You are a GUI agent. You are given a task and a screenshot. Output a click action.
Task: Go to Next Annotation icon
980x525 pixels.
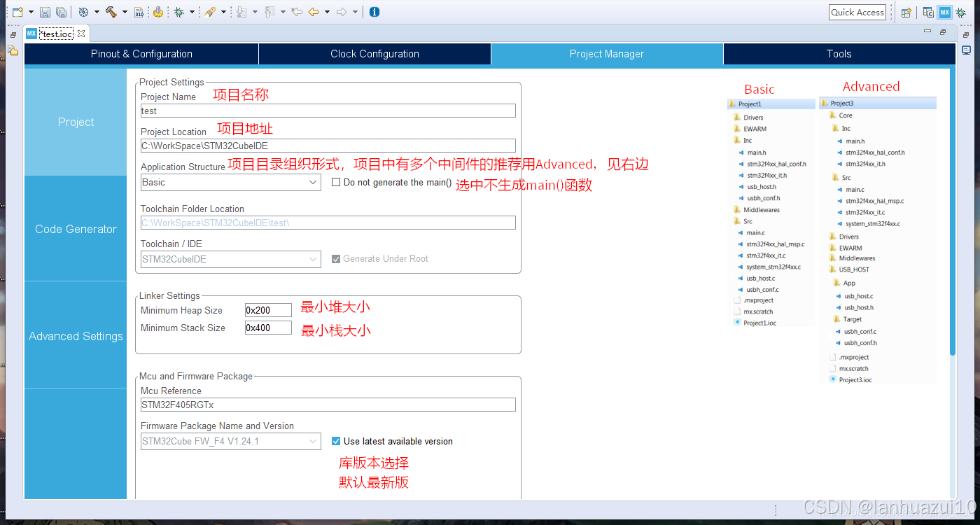(241, 12)
